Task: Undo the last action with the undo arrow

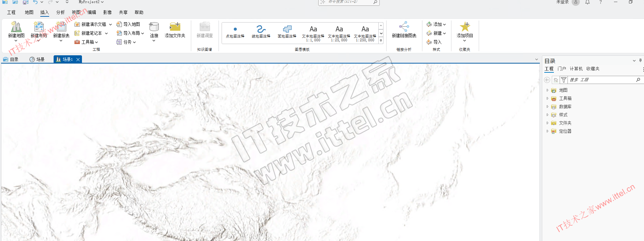Action: [35, 2]
